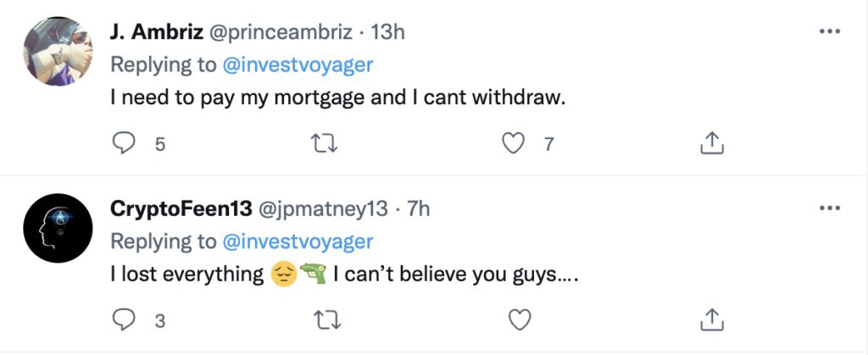This screenshot has width=868, height=355.
Task: Reply to J. Ambriz's mortgage tweet
Action: [125, 144]
